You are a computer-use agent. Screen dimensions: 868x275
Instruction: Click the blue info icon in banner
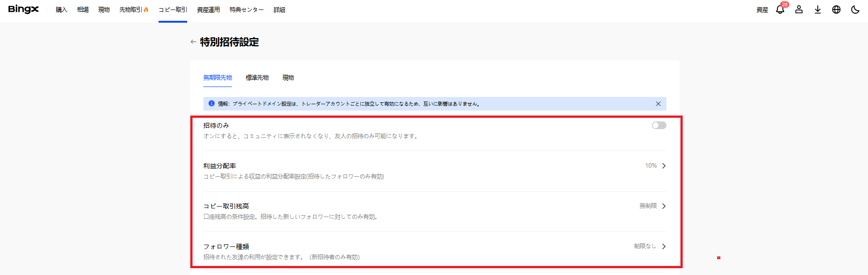click(x=211, y=103)
